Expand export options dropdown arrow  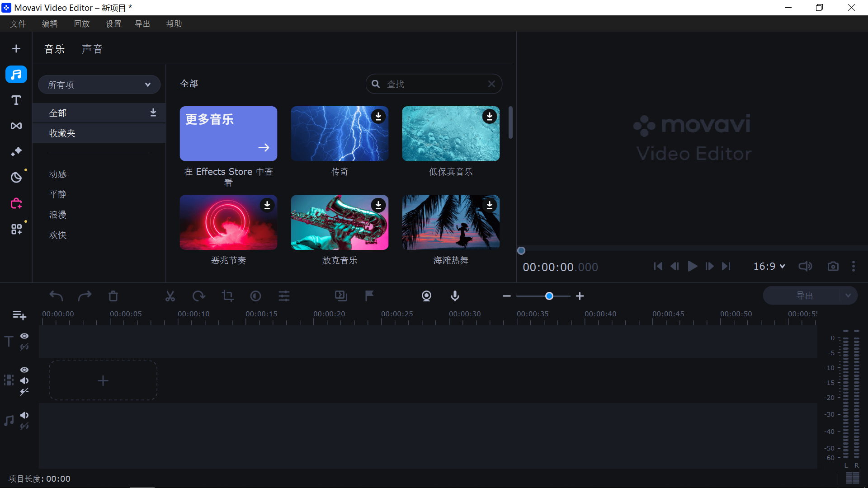point(848,296)
